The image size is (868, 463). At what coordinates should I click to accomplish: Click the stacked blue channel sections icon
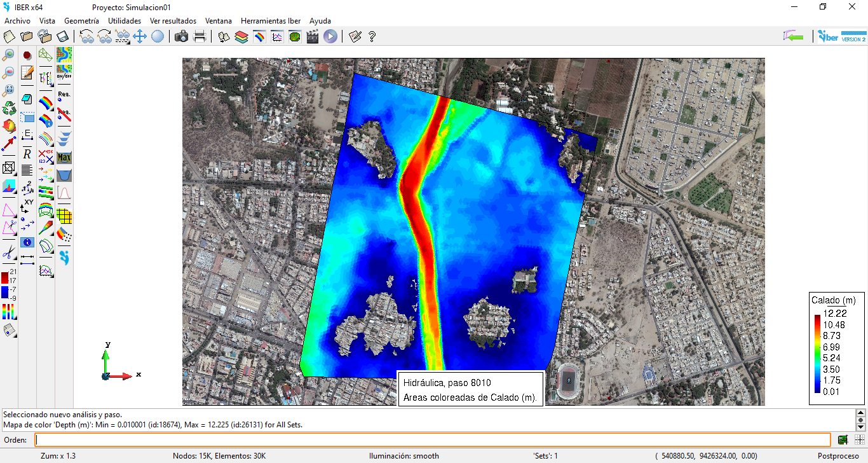(64, 139)
